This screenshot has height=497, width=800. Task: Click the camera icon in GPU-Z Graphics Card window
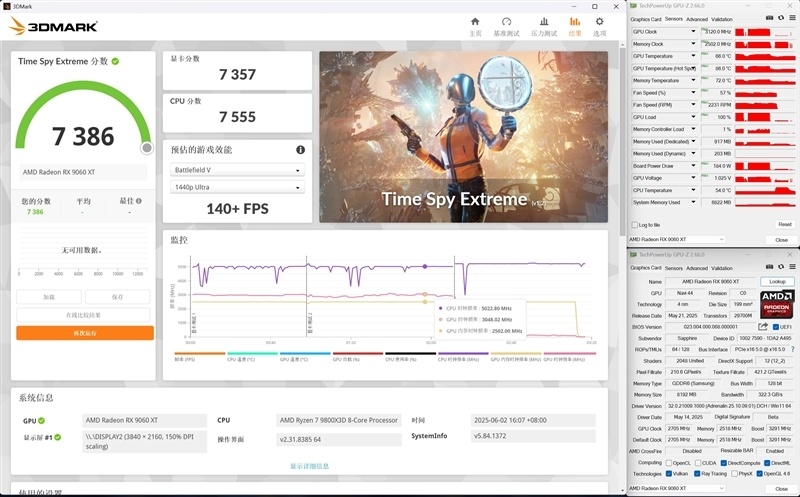769,266
